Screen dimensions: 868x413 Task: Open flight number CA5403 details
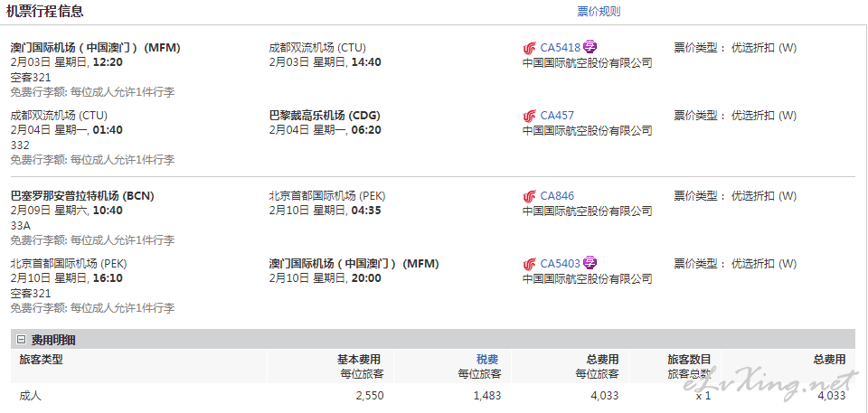coord(561,264)
